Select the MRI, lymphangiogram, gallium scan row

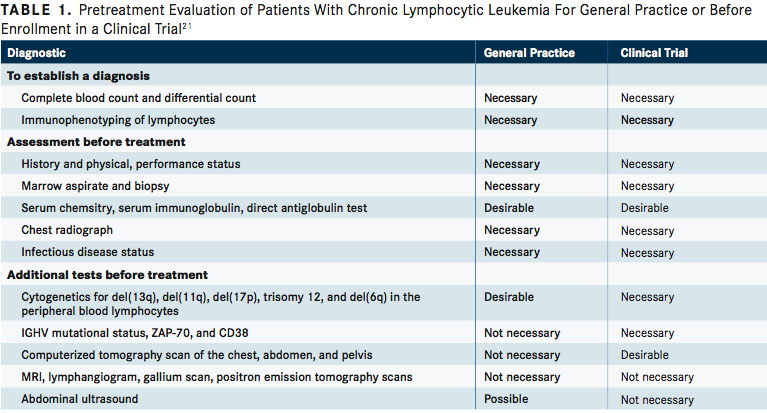click(x=384, y=377)
